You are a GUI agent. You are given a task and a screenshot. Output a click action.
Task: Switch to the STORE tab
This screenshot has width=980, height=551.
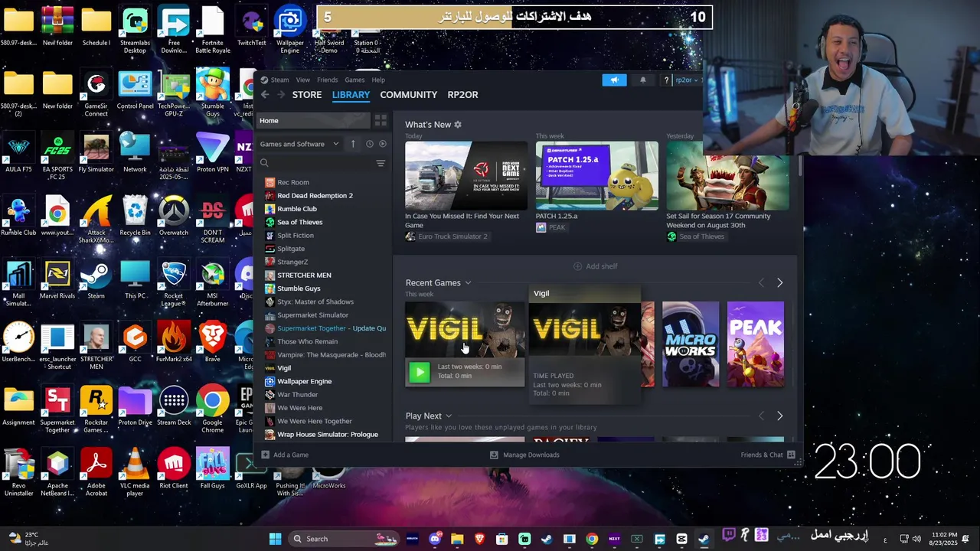click(307, 95)
